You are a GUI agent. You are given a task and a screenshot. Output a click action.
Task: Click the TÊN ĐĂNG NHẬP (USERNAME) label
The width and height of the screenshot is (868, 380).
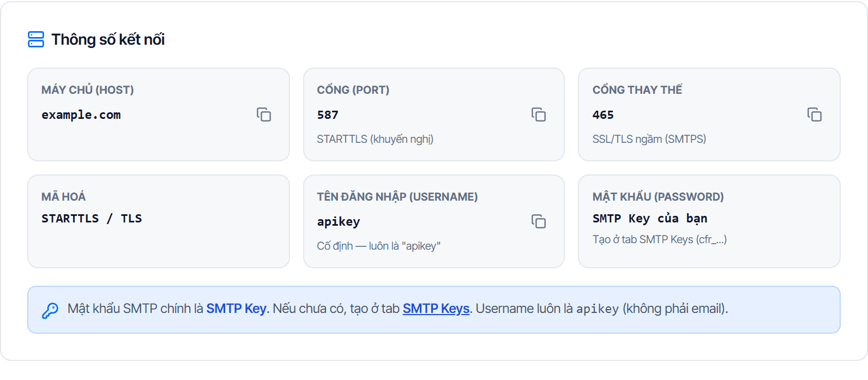coord(397,197)
